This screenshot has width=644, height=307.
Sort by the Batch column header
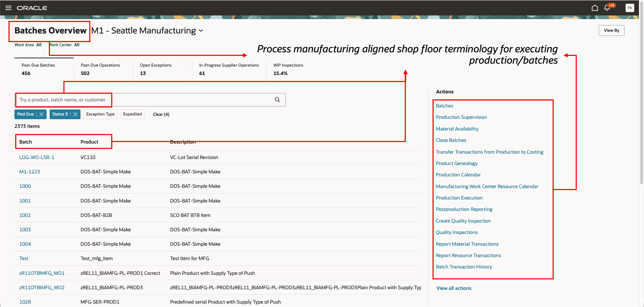pyautogui.click(x=26, y=142)
